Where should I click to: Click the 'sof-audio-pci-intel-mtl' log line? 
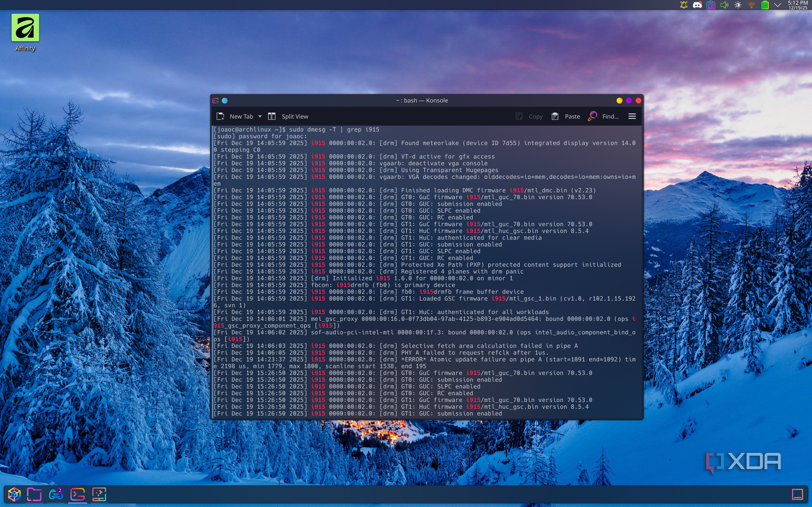point(425,336)
